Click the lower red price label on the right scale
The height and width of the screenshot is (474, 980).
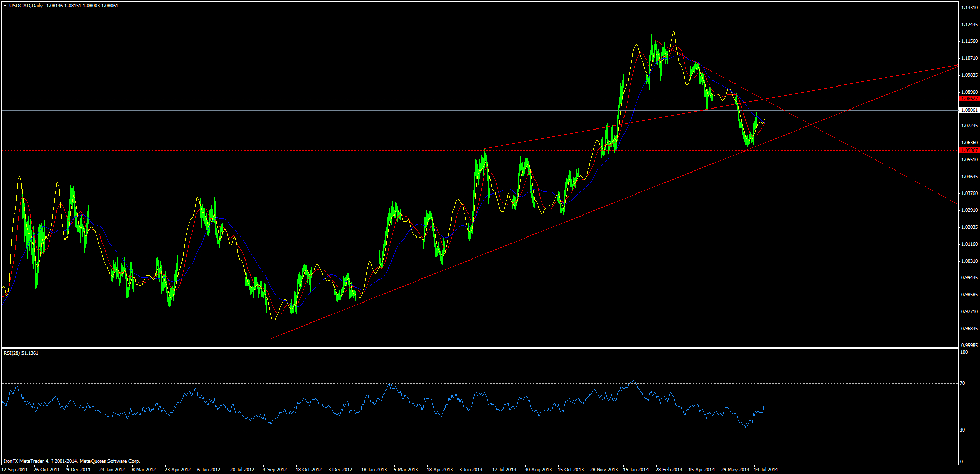(x=971, y=150)
